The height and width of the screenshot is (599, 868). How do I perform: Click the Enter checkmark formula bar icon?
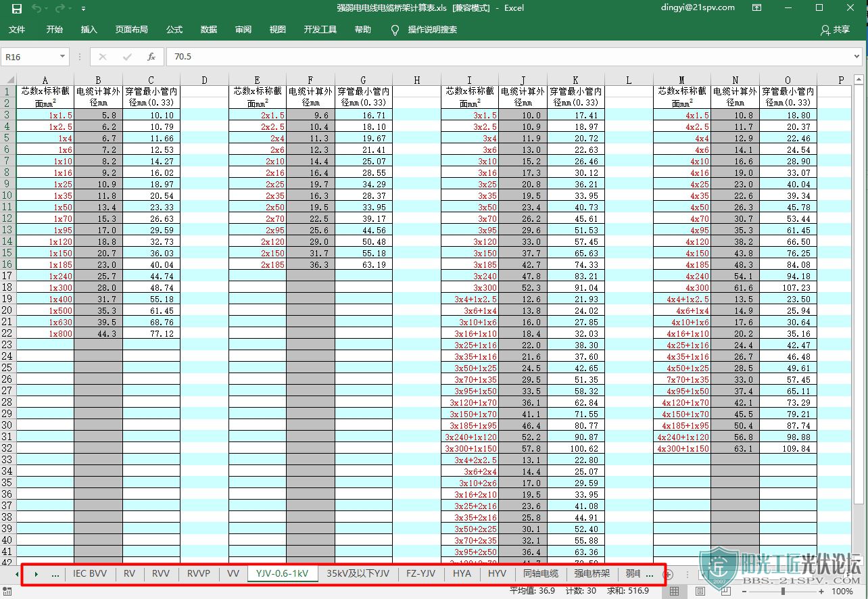point(127,57)
